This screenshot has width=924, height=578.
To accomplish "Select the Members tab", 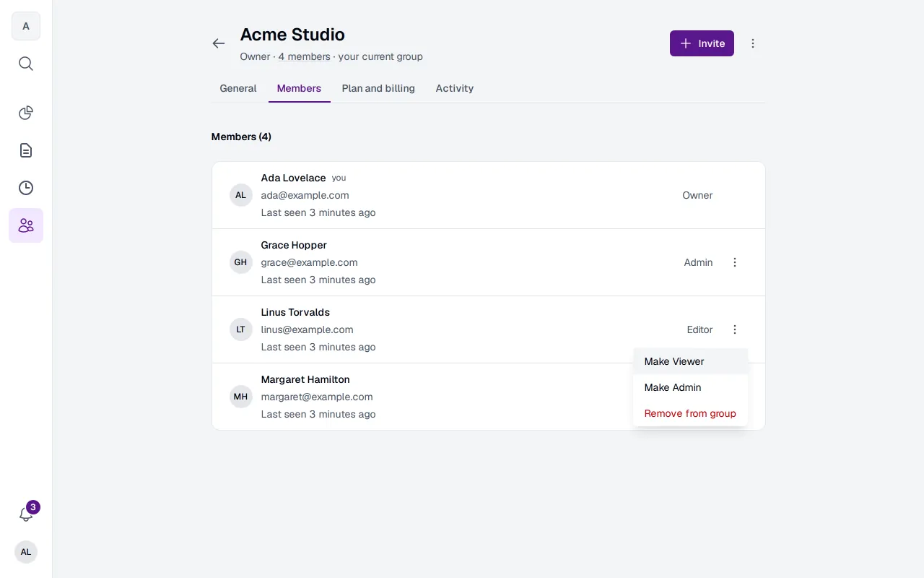I will tap(299, 88).
